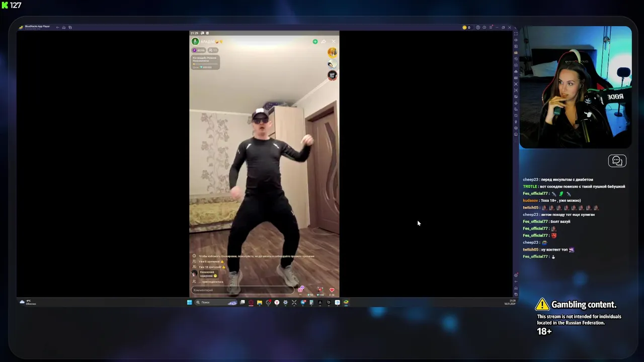644x362 pixels.
Task: Click twitch05 'ну контент топ' message
Action: tap(548, 250)
